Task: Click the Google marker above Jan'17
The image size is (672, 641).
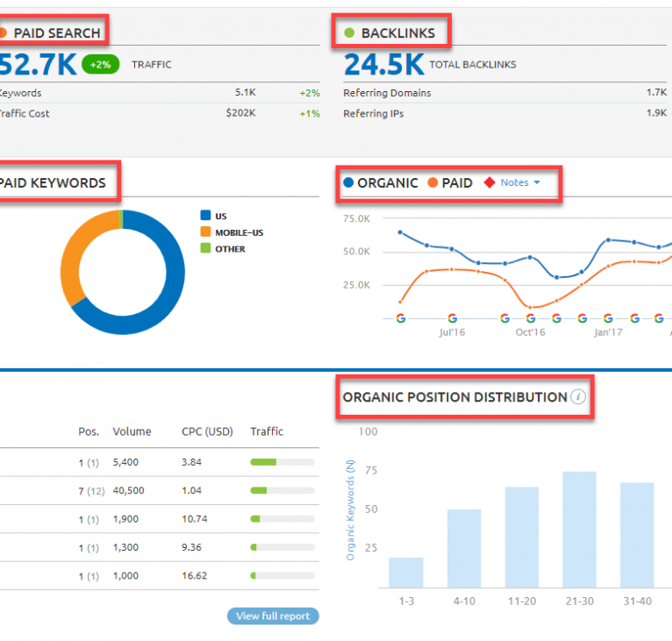Action: point(607,318)
